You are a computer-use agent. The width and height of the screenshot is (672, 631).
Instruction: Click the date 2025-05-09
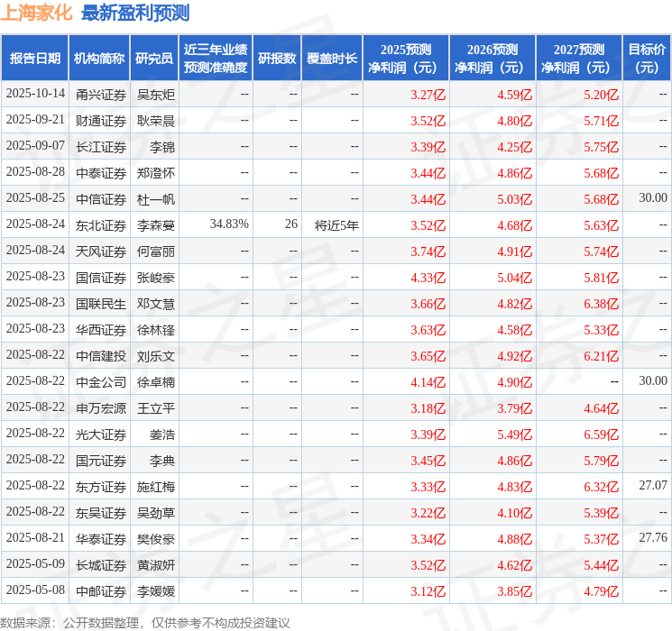pyautogui.click(x=35, y=564)
